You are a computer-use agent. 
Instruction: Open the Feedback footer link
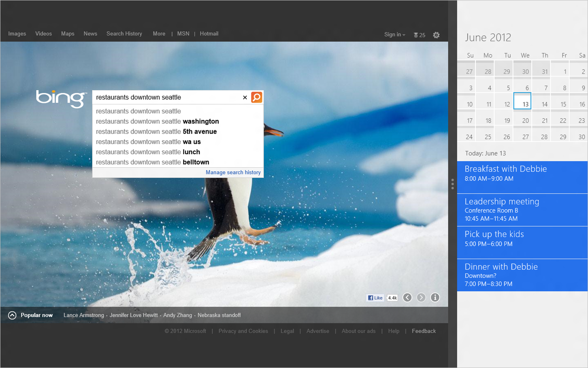coord(424,331)
